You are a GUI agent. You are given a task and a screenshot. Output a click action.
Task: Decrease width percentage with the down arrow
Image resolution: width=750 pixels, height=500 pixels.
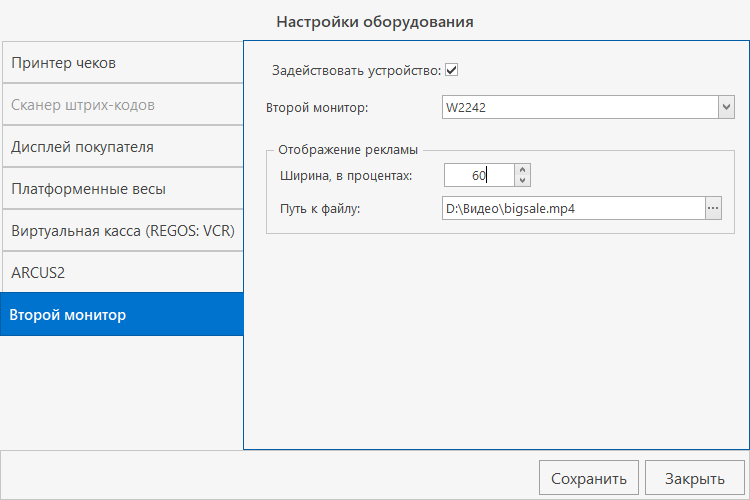tap(522, 181)
